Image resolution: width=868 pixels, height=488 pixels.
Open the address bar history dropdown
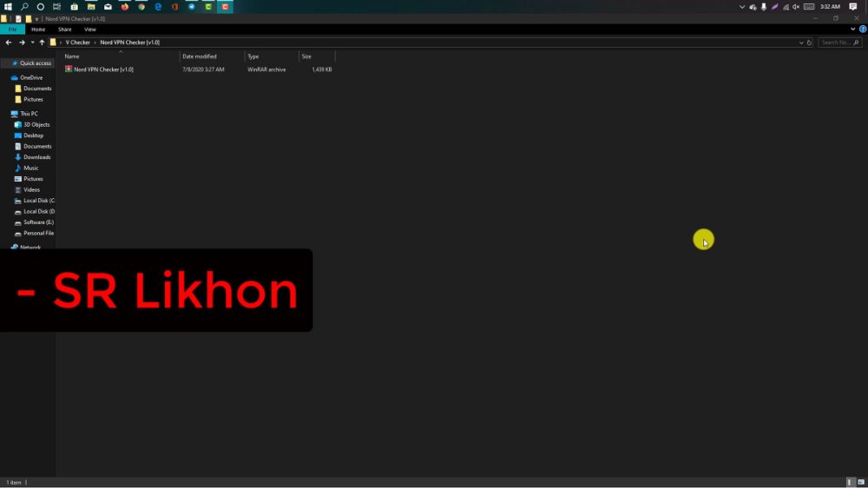tap(801, 42)
